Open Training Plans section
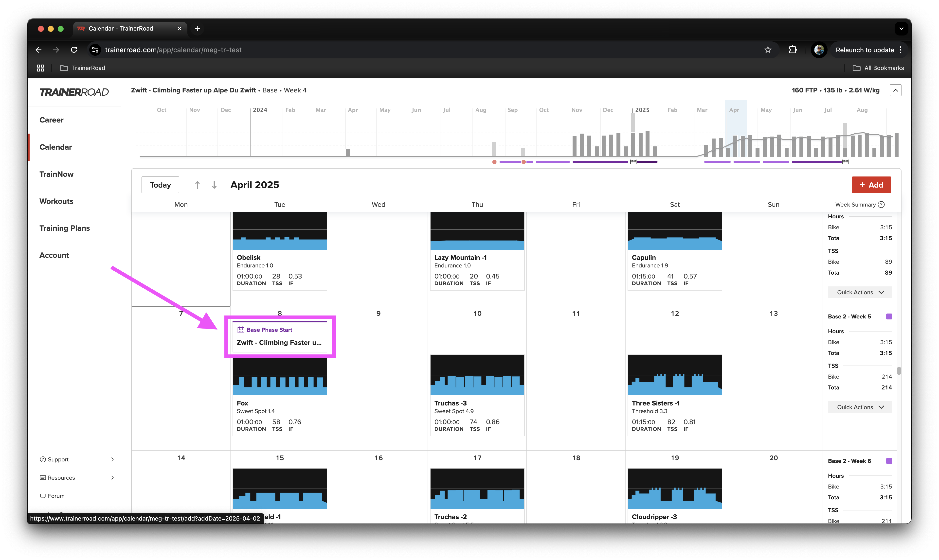 [x=65, y=228]
